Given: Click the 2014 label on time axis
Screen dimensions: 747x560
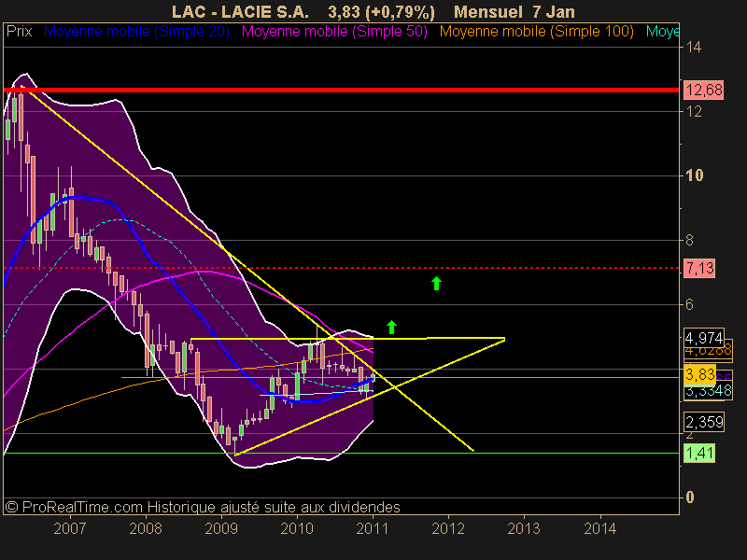Looking at the screenshot, I should 599,528.
